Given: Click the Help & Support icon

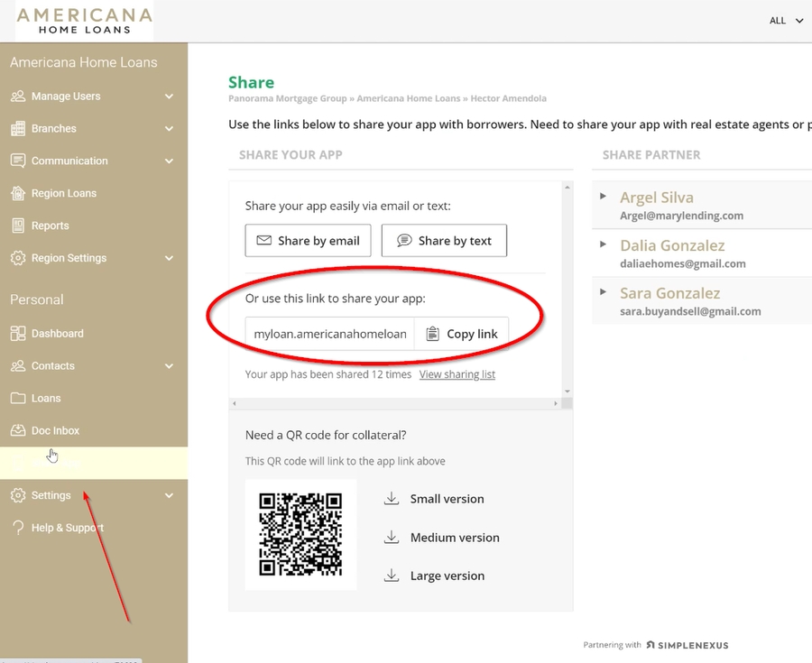Looking at the screenshot, I should point(16,528).
